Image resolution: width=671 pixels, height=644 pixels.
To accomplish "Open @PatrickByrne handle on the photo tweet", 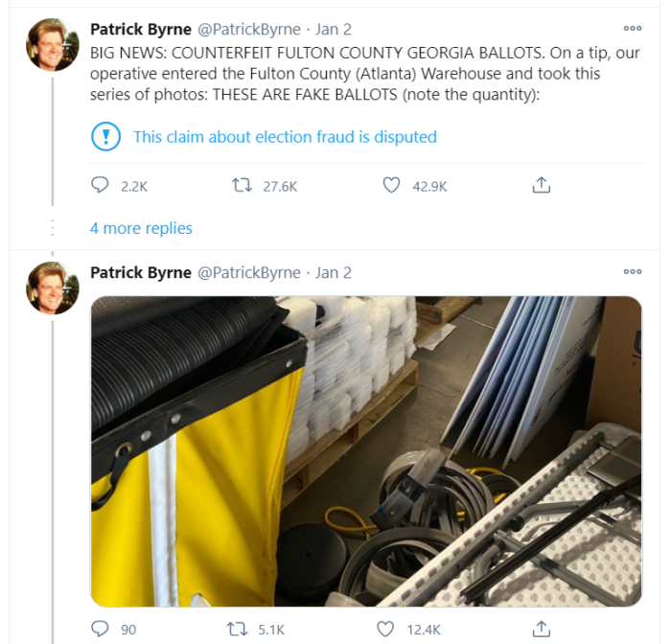I will tap(248, 273).
